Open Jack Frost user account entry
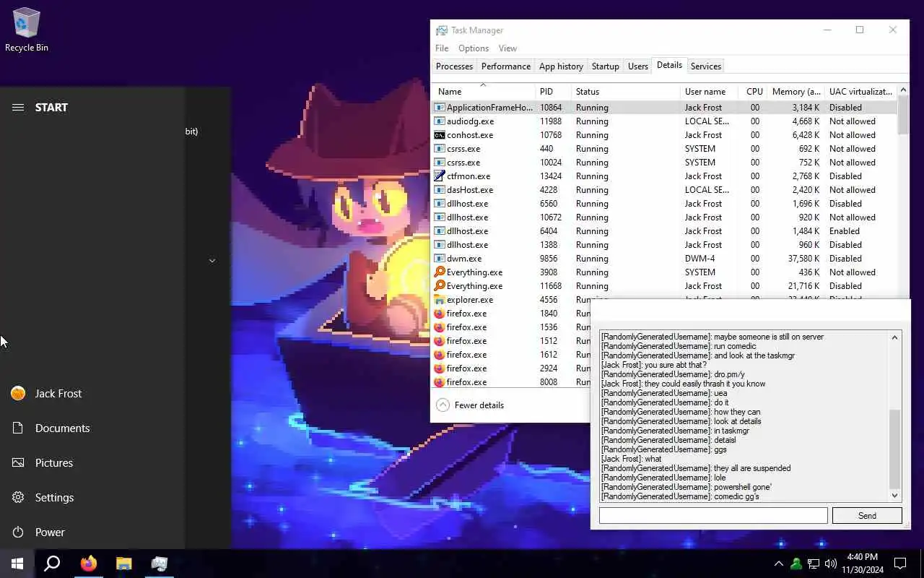 coord(92,393)
